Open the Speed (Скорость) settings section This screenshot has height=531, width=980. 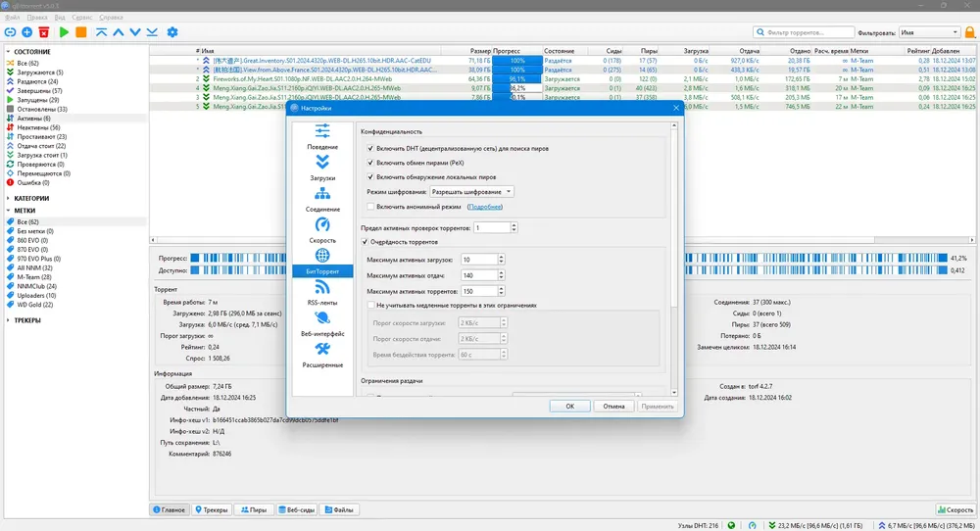(x=322, y=230)
